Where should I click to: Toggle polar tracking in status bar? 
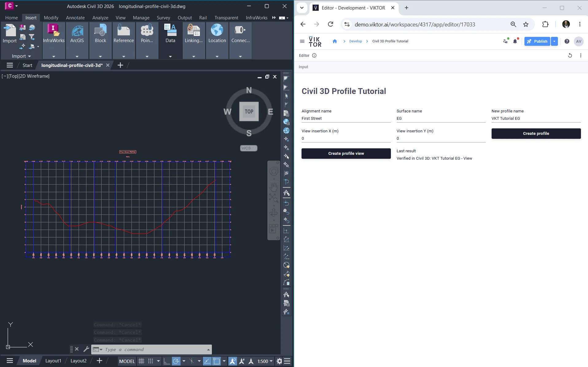coord(176,361)
